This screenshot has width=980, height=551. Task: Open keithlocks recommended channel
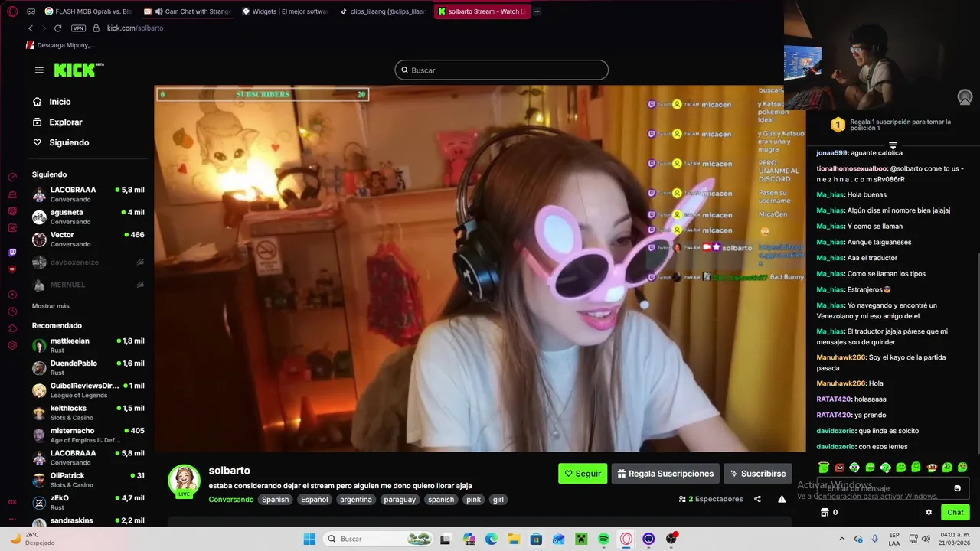pos(88,412)
